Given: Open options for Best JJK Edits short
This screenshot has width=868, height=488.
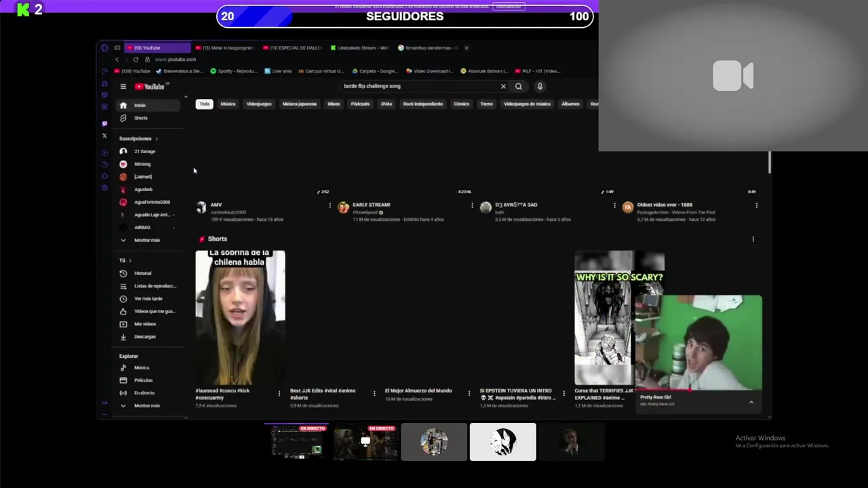Looking at the screenshot, I should pyautogui.click(x=374, y=393).
